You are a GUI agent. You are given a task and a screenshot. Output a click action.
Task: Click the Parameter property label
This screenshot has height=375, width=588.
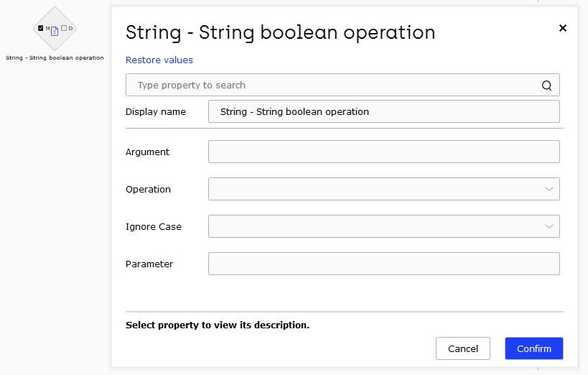pyautogui.click(x=149, y=264)
